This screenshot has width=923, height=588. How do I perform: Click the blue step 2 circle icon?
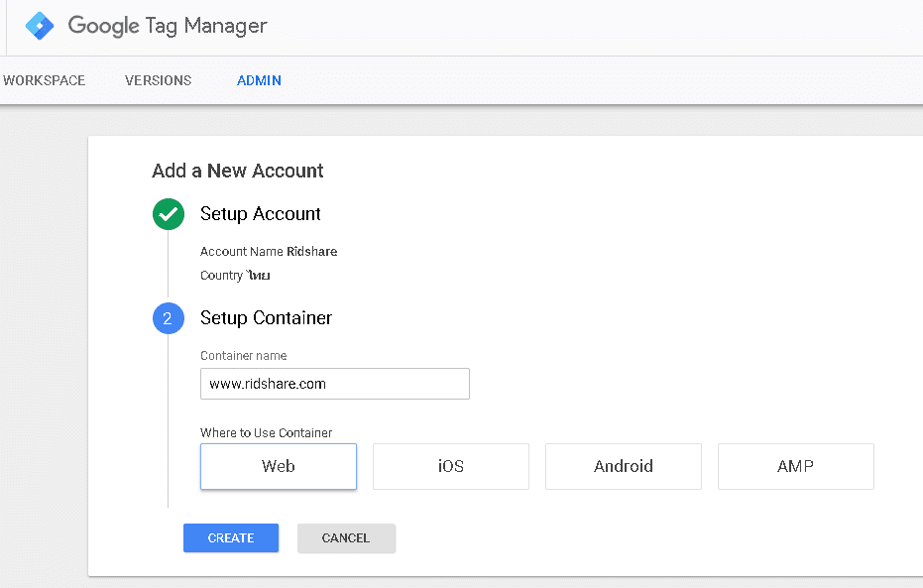coord(169,318)
